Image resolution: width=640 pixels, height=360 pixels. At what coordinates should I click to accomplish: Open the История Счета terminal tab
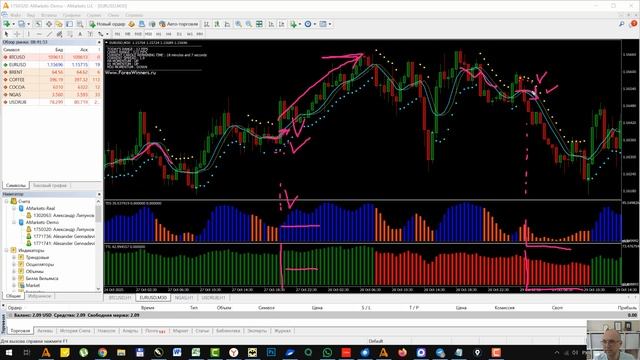pos(75,331)
